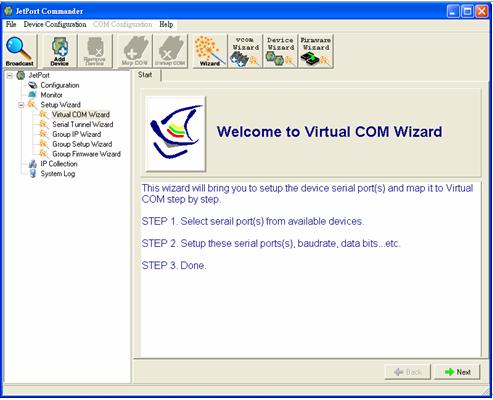
Task: Click the Unmap COM toolbar icon
Action: 170,51
